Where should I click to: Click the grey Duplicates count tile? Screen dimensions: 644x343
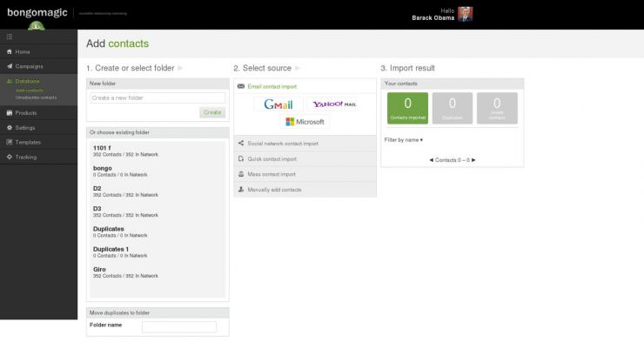(453, 108)
